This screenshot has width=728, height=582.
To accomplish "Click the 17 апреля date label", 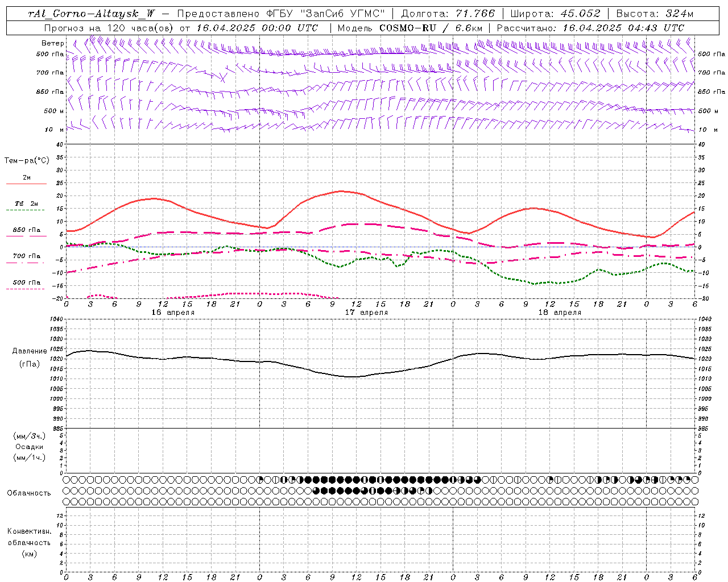I will coord(366,313).
